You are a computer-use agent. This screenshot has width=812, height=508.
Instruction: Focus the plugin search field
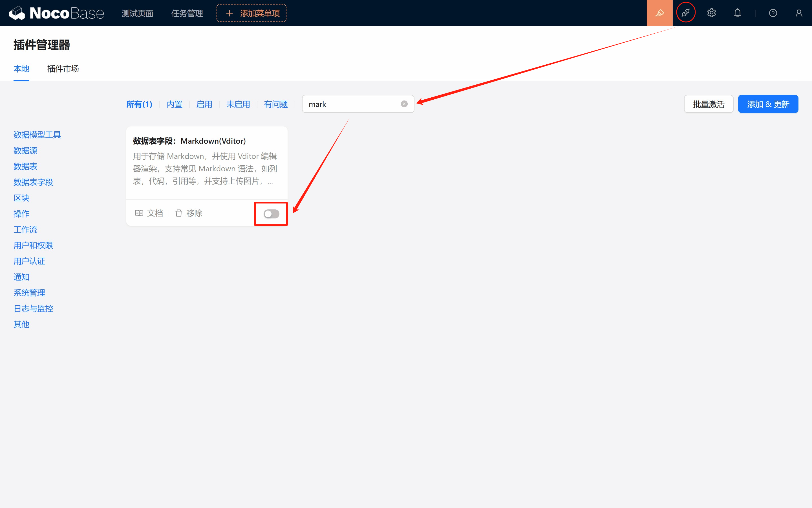(x=358, y=104)
